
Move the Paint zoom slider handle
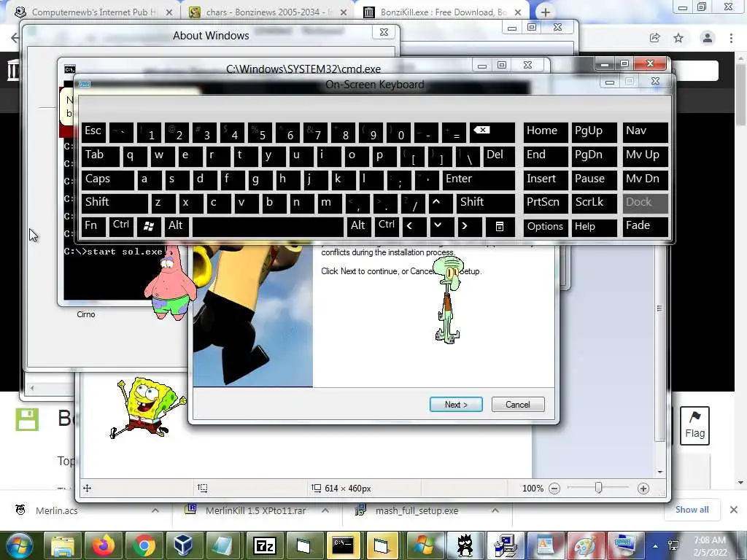click(598, 488)
